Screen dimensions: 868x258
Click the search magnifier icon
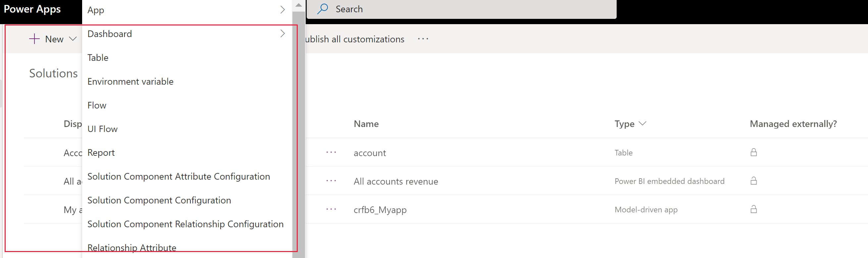(323, 9)
